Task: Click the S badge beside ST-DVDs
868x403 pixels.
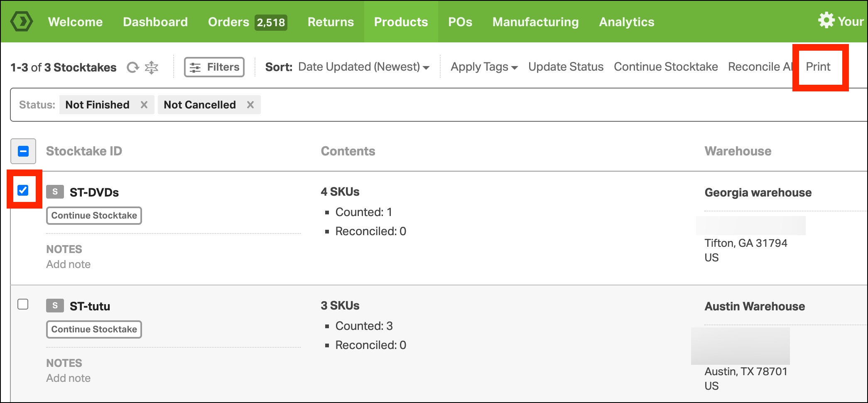Action: (55, 192)
